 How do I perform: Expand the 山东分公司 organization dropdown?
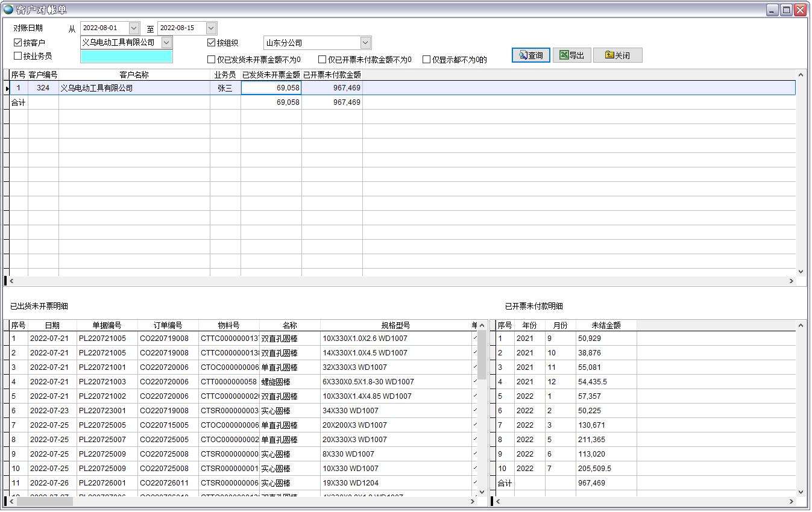pyautogui.click(x=365, y=43)
